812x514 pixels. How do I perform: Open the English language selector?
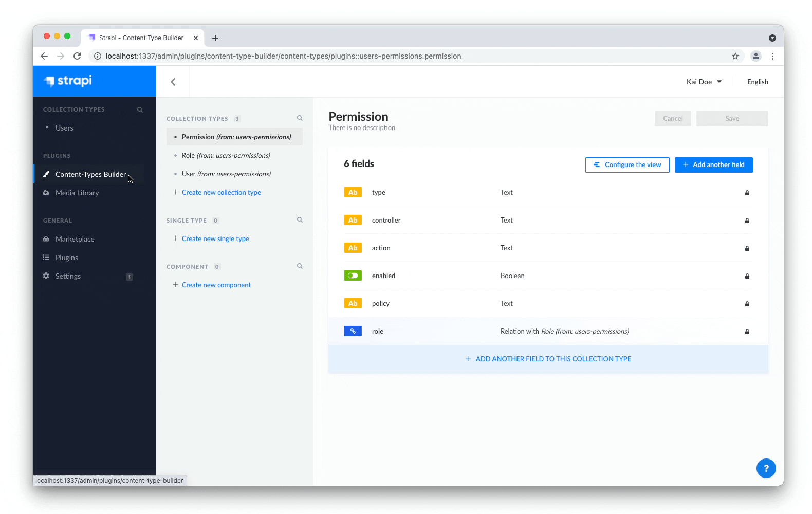click(x=758, y=82)
